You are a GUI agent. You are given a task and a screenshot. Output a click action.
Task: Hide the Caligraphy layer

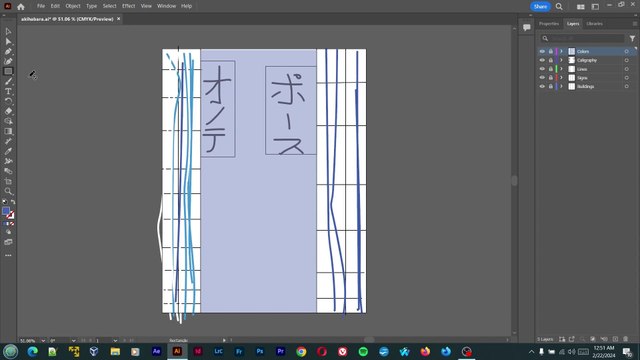542,60
